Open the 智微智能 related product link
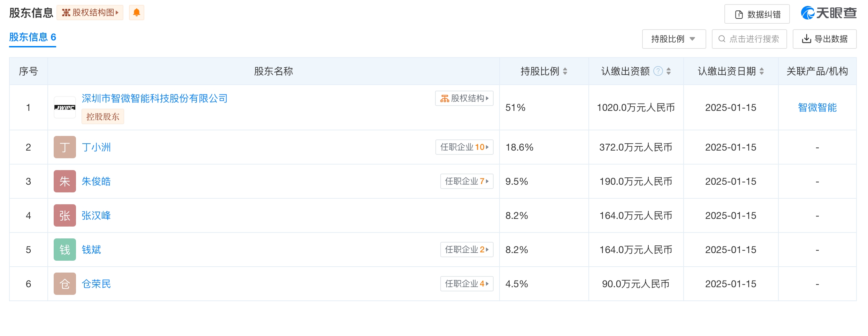This screenshot has height=336, width=868. 817,107
